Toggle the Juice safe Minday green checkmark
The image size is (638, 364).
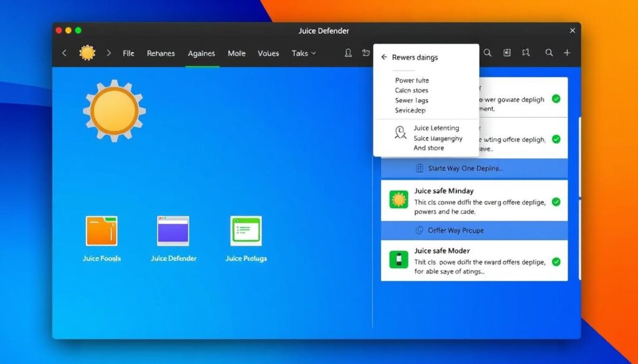click(556, 202)
